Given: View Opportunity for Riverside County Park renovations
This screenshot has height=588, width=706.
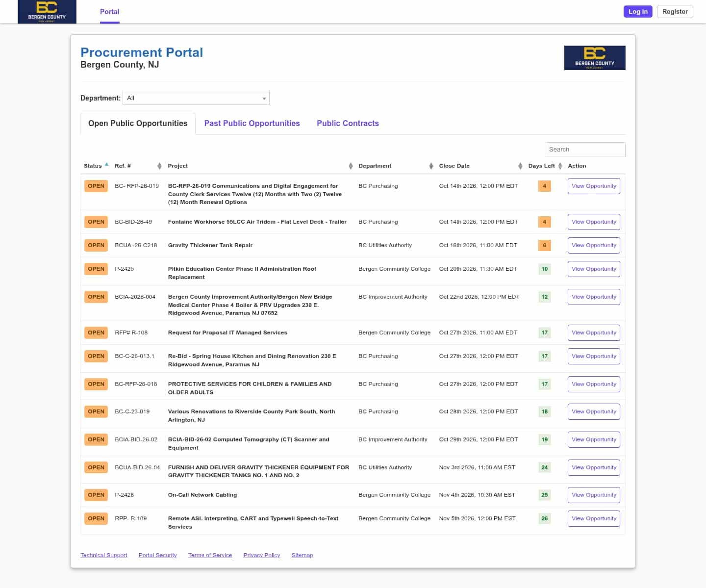Looking at the screenshot, I should (594, 412).
